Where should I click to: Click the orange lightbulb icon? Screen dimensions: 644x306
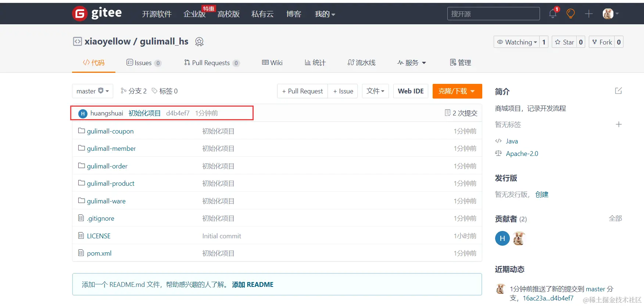click(570, 14)
